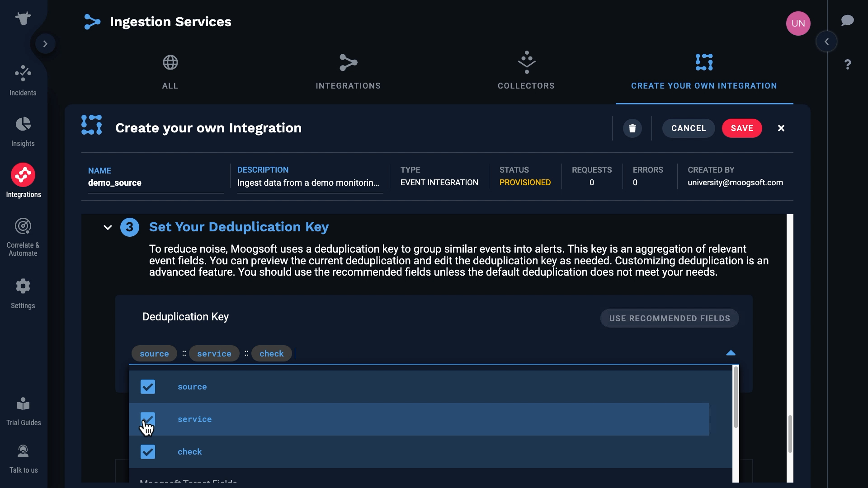This screenshot has height=488, width=868.
Task: Click Use Recommended Fields button
Action: pyautogui.click(x=669, y=319)
